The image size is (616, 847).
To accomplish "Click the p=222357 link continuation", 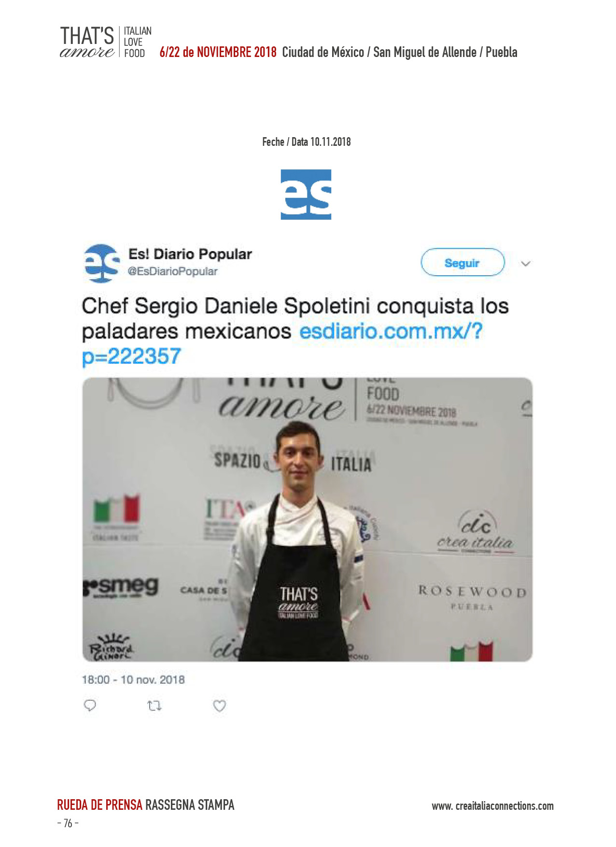I will coord(131,357).
